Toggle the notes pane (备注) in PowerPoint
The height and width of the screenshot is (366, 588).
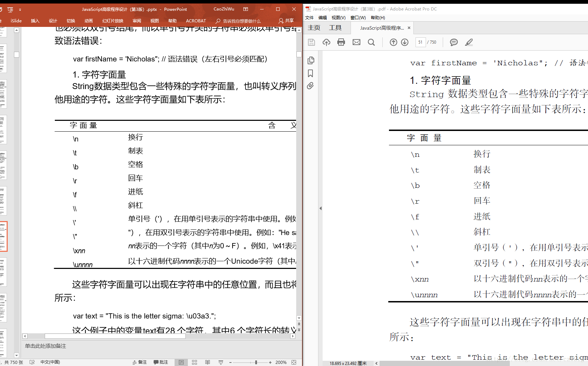140,363
